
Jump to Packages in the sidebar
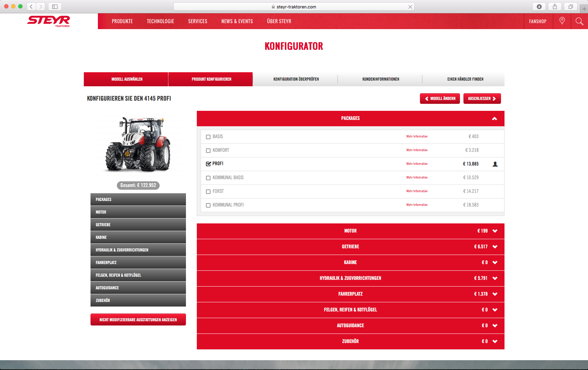(x=138, y=199)
